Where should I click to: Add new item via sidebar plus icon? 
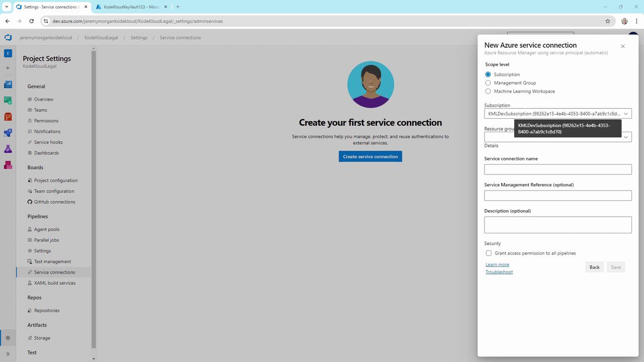pyautogui.click(x=8, y=68)
